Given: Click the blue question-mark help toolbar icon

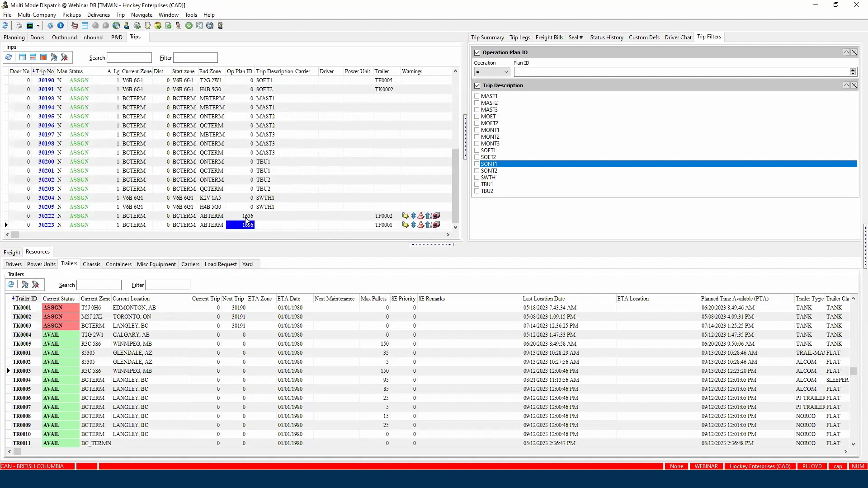Looking at the screenshot, I should tap(50, 26).
